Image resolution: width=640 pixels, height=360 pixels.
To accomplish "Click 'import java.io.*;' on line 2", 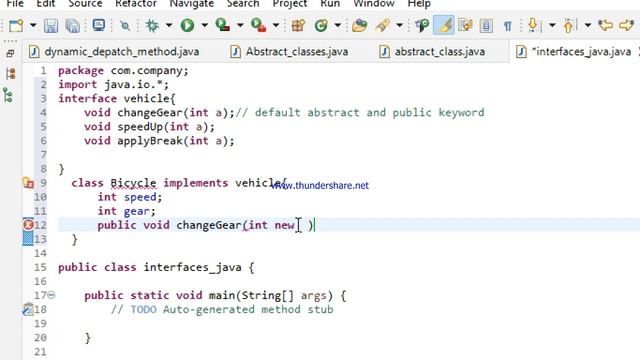I will coord(113,84).
